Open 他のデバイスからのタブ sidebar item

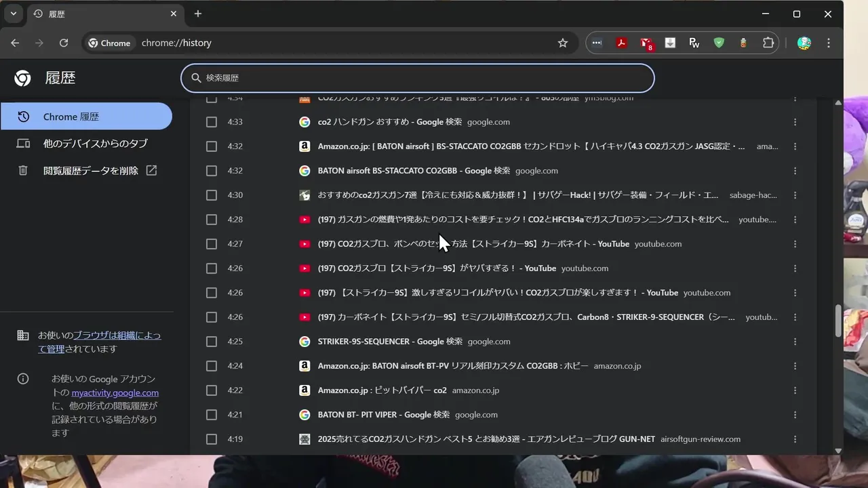point(86,144)
